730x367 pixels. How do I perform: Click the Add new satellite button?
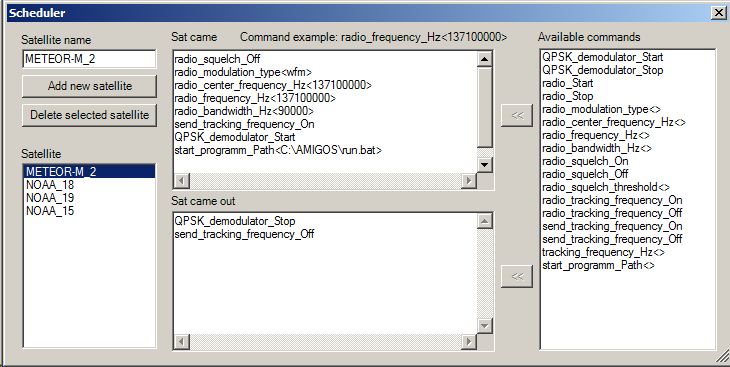(89, 86)
